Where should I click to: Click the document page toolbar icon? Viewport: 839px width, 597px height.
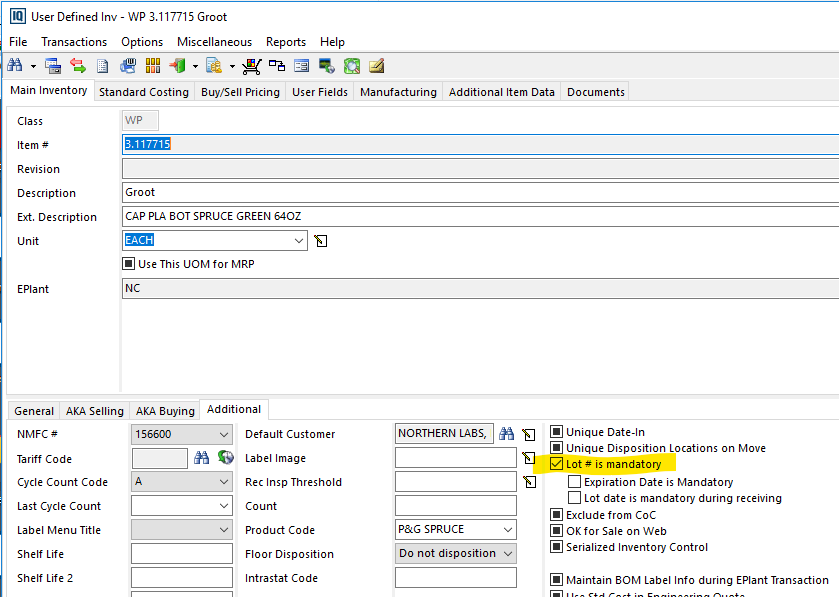coord(102,66)
